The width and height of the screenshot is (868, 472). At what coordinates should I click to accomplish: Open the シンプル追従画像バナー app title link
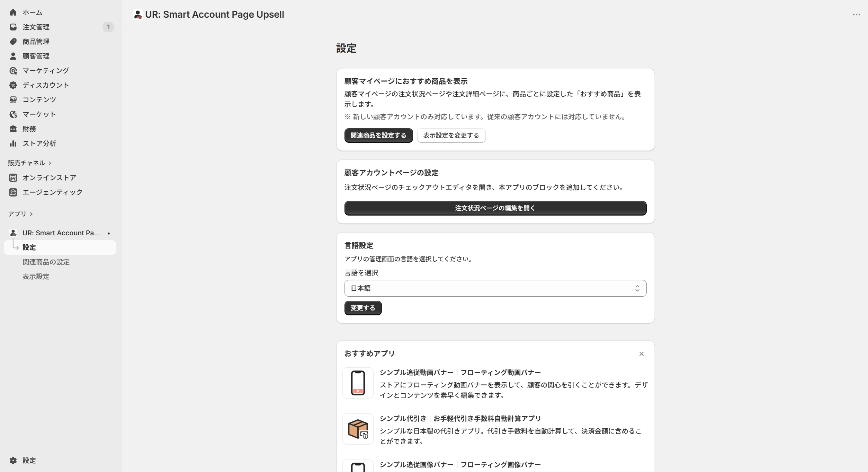point(460,465)
